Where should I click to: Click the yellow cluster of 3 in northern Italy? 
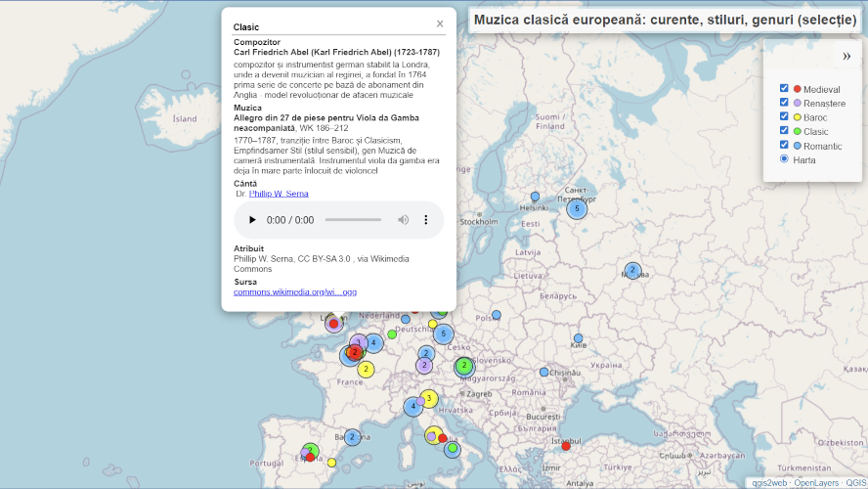tap(429, 398)
